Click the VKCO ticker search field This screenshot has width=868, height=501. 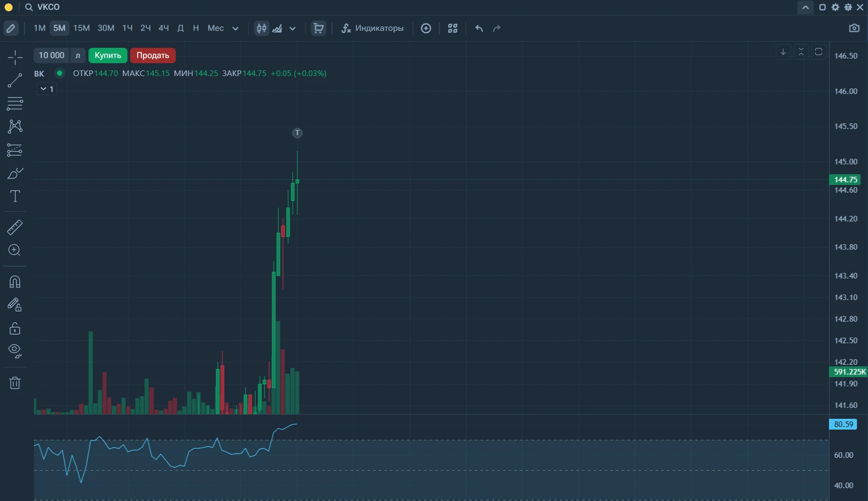click(48, 7)
